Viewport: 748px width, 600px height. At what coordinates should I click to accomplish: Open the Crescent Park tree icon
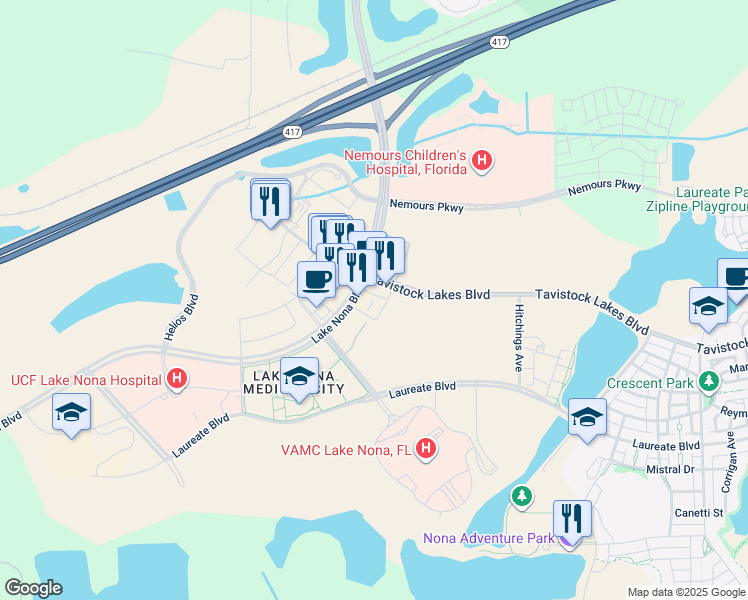tap(709, 382)
